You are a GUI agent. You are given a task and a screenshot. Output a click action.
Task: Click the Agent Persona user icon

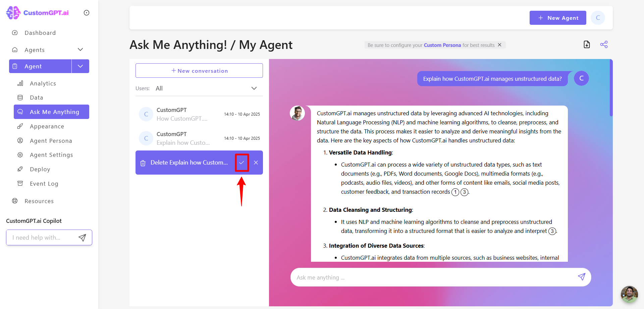pos(20,140)
